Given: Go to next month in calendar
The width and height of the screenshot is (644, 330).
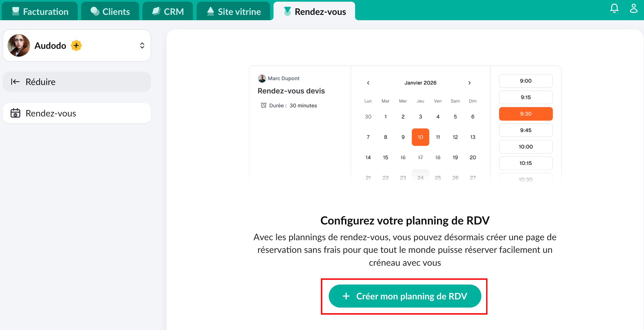Looking at the screenshot, I should (470, 83).
